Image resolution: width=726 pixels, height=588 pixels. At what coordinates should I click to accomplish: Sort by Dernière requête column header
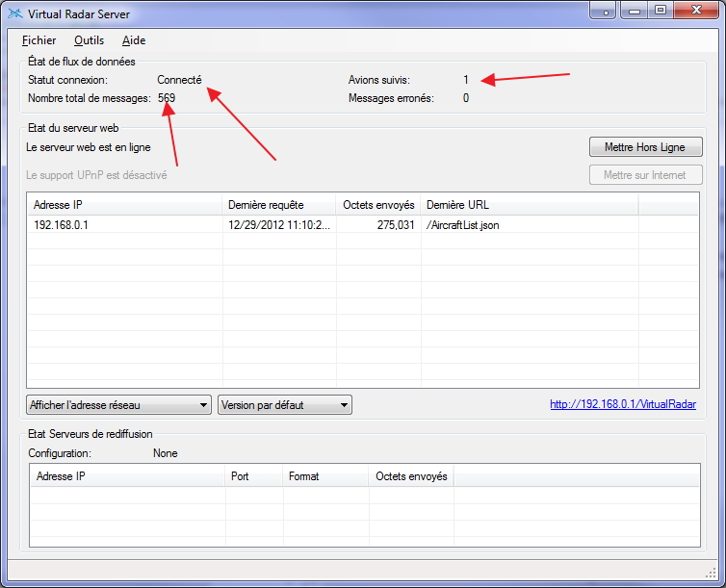pyautogui.click(x=279, y=205)
